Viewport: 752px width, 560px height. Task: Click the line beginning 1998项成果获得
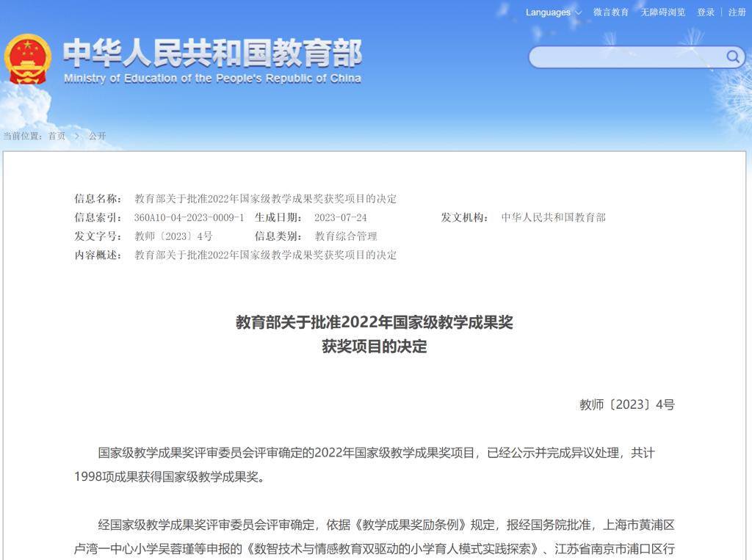pyautogui.click(x=170, y=476)
